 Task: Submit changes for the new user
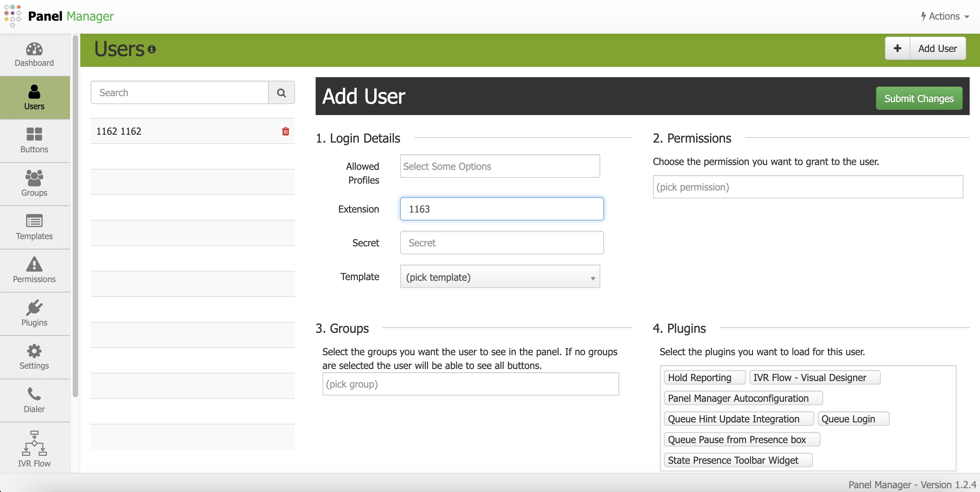coord(919,98)
